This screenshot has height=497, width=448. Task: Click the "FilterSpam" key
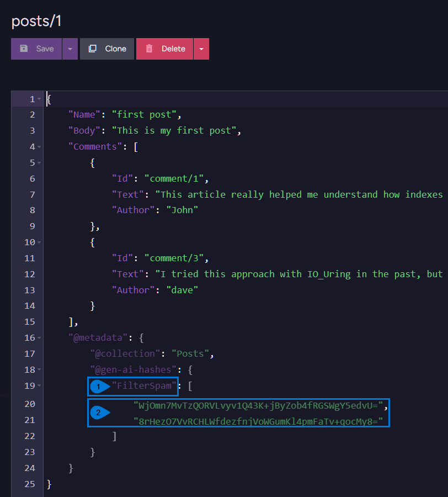point(144,386)
